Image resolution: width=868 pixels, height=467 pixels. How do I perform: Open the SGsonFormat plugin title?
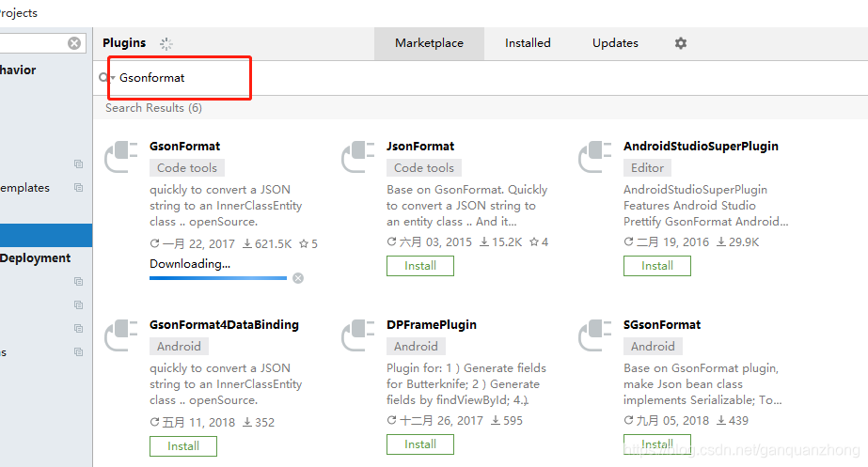[x=662, y=325]
